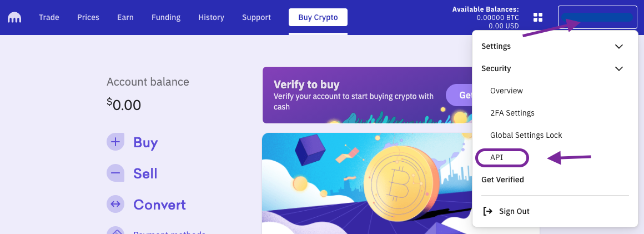Image resolution: width=644 pixels, height=234 pixels.
Task: Open the account name dropdown
Action: tap(597, 17)
